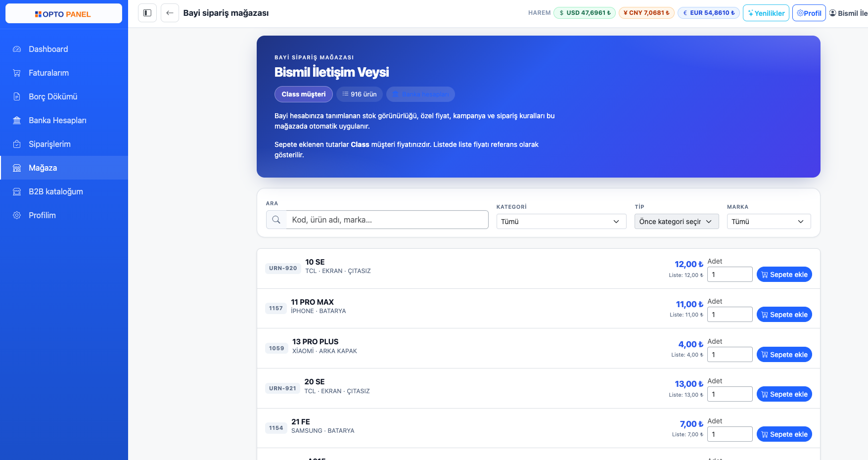Screen dimensions: 868x460
Task: Click product code URN-921
Action: pyautogui.click(x=282, y=388)
